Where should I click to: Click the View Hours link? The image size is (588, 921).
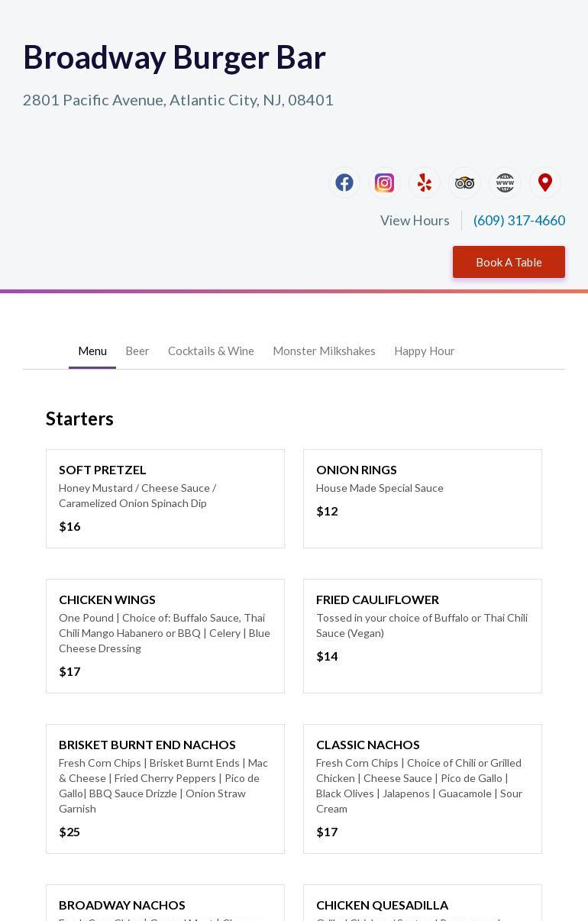click(415, 221)
